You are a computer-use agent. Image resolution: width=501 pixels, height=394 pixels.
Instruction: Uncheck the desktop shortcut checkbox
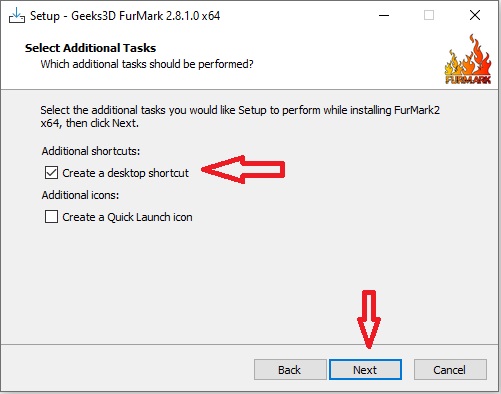(51, 173)
